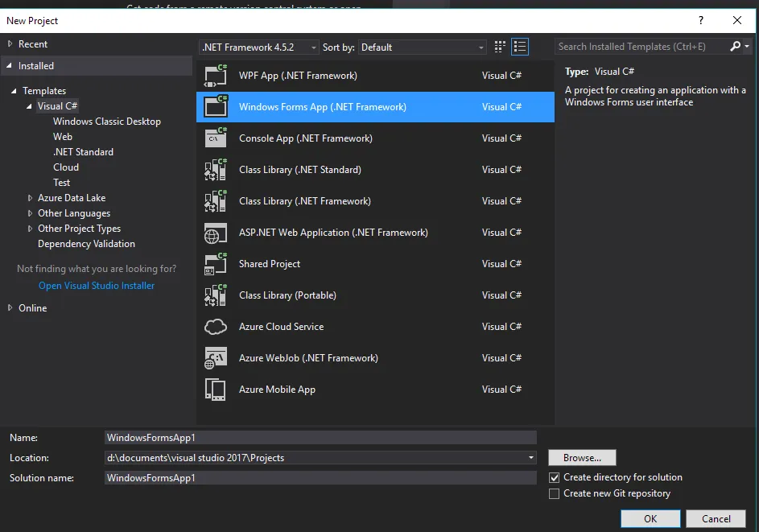Select Class Library (.NET Standard) template name
Viewport: 759px width, 532px height.
[x=300, y=170]
